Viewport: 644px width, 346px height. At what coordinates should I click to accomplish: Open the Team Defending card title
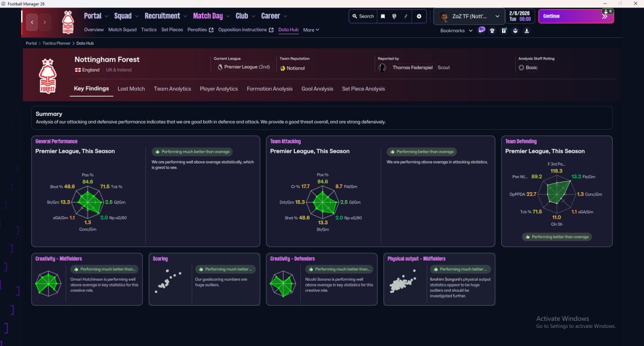click(x=521, y=141)
